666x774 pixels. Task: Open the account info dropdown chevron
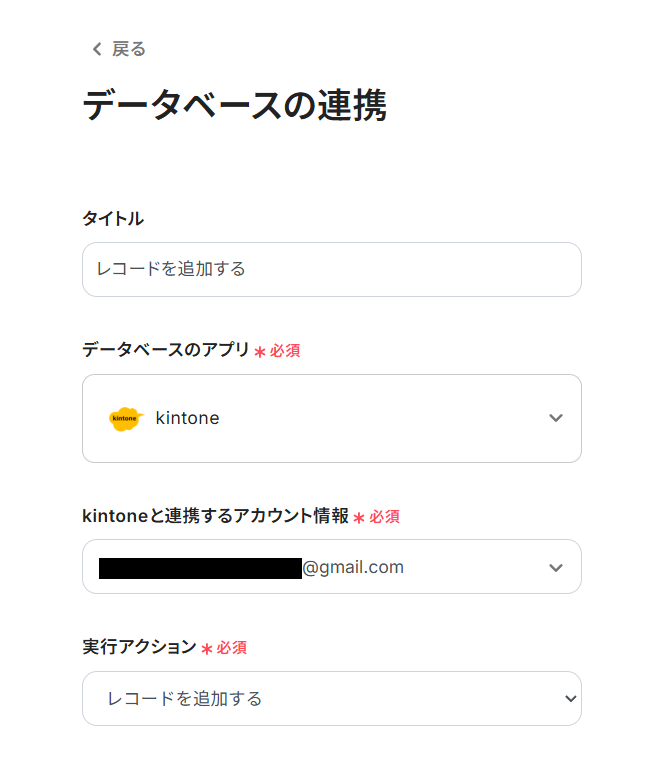(x=556, y=568)
